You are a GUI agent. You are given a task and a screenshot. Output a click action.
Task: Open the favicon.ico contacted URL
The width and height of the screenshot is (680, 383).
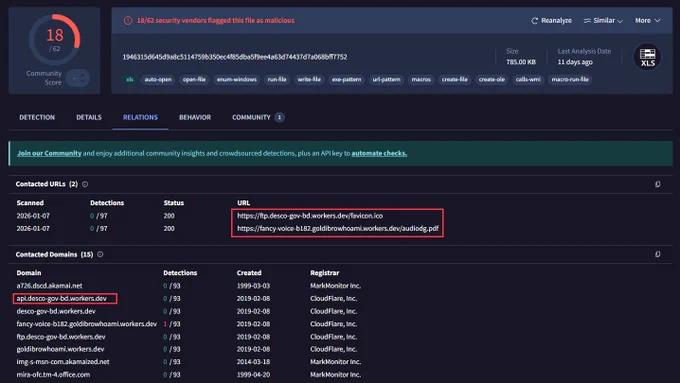(310, 216)
